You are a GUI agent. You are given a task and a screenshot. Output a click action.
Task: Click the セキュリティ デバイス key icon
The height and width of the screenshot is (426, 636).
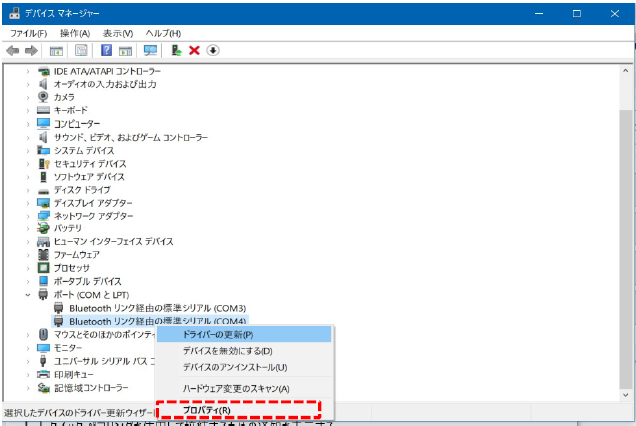click(44, 164)
